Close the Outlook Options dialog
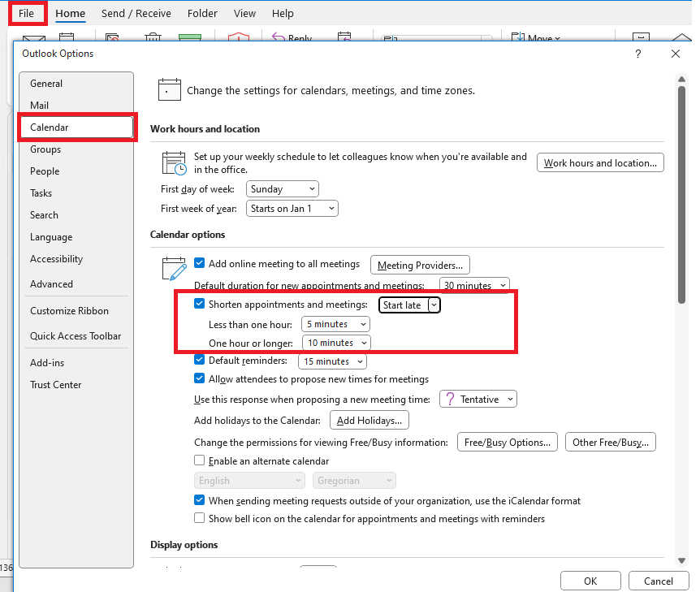700x592 pixels. click(x=676, y=54)
